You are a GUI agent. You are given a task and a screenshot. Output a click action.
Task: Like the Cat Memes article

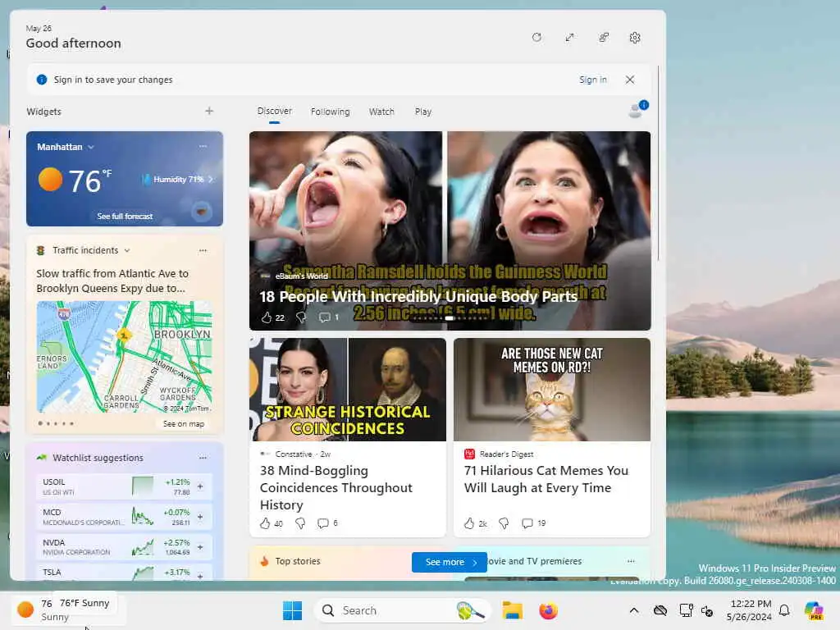click(x=469, y=523)
